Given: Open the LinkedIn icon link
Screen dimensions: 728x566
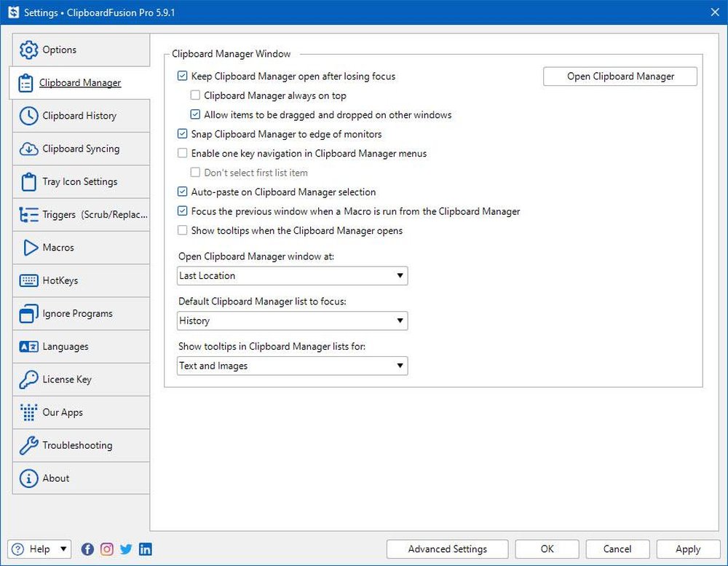Looking at the screenshot, I should [146, 549].
